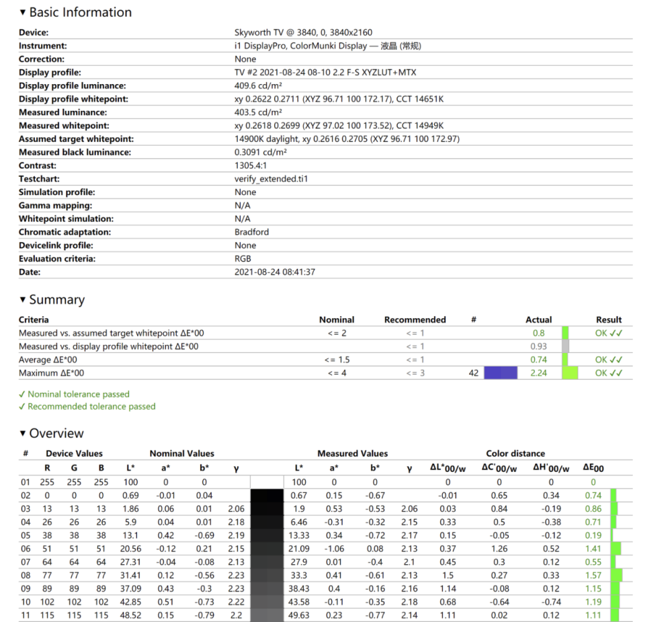This screenshot has height=622, width=672.
Task: Click the 'N/A' value beside Whitepoint simulation
Action: point(242,219)
